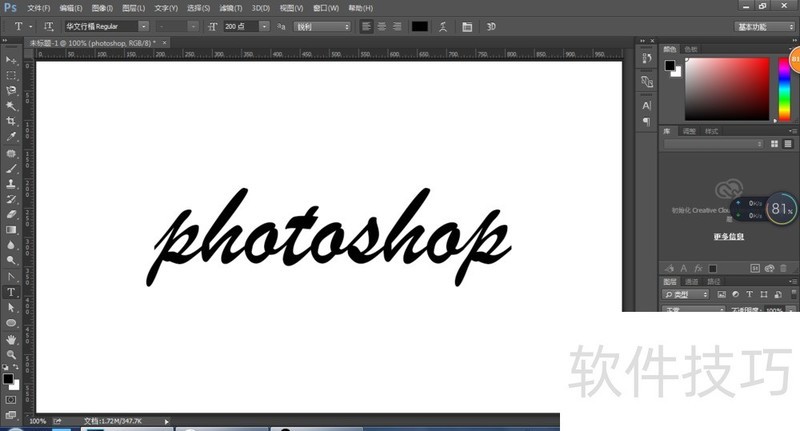Image resolution: width=800 pixels, height=431 pixels.
Task: Toggle text orientation in options bar
Action: coord(48,27)
